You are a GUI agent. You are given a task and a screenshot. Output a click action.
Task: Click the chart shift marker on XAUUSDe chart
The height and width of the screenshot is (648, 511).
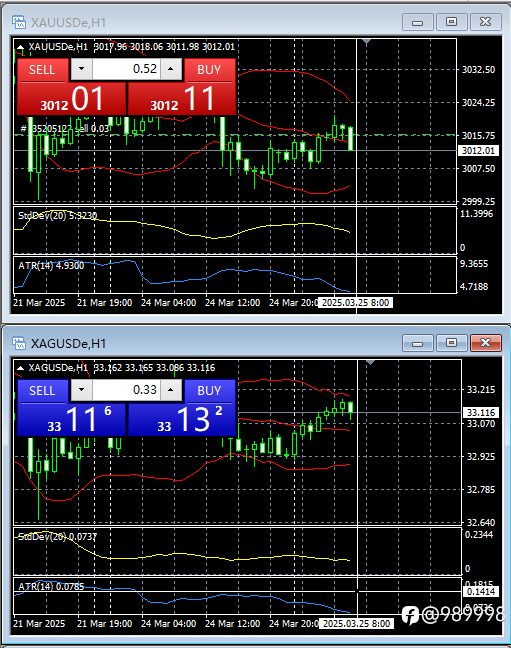[366, 42]
